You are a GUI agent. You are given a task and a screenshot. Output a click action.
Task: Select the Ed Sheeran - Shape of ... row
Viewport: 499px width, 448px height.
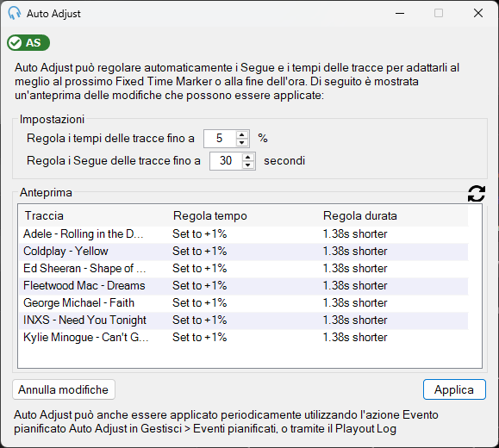pyautogui.click(x=243, y=268)
